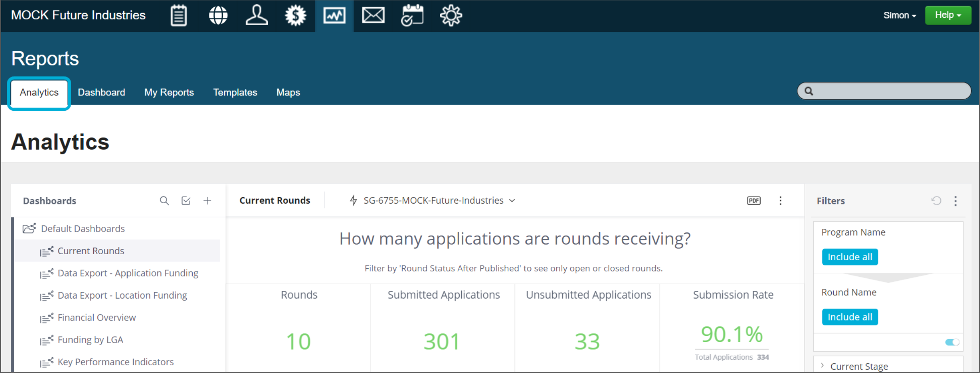980x373 pixels.
Task: Open the Simon user dropdown
Action: (900, 15)
